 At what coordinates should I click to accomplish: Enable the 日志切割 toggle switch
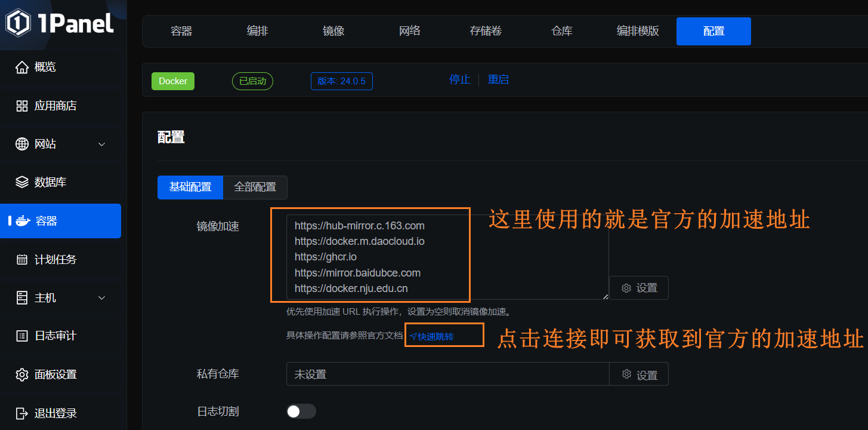pos(301,411)
